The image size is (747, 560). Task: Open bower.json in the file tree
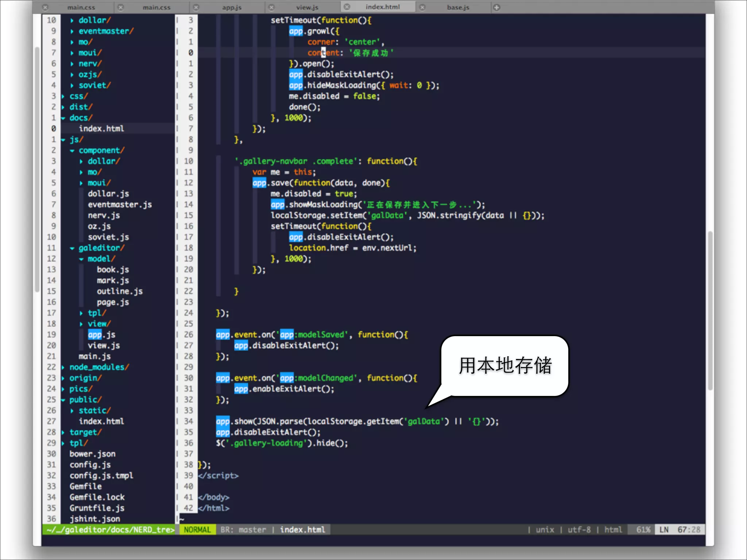coord(92,454)
